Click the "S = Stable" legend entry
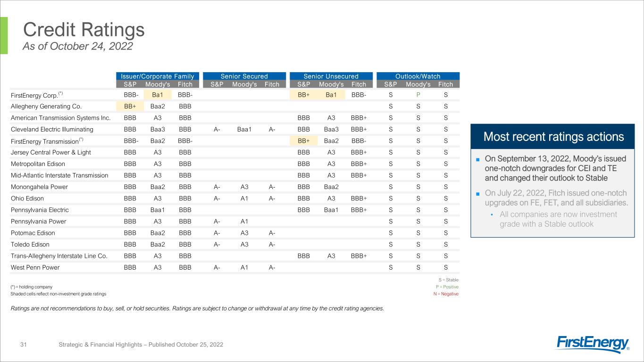 click(x=448, y=280)
